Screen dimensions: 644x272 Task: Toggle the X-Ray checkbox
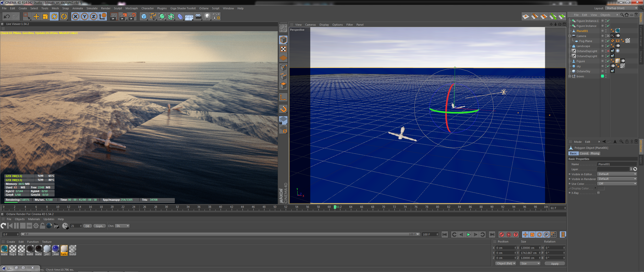(599, 193)
